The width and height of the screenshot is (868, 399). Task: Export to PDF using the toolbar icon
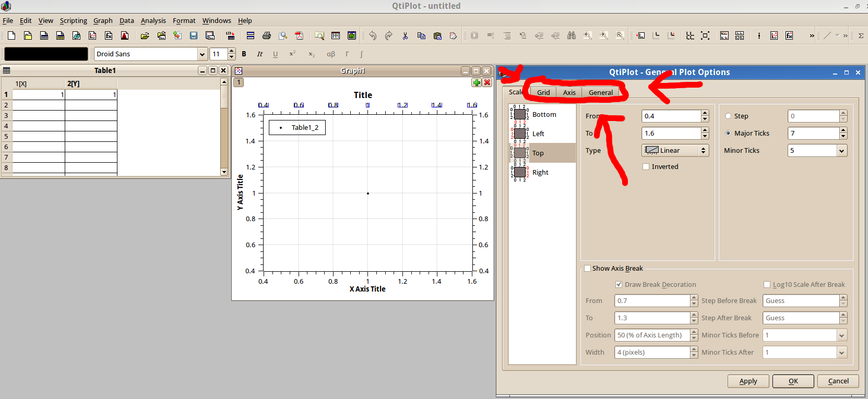(x=299, y=35)
